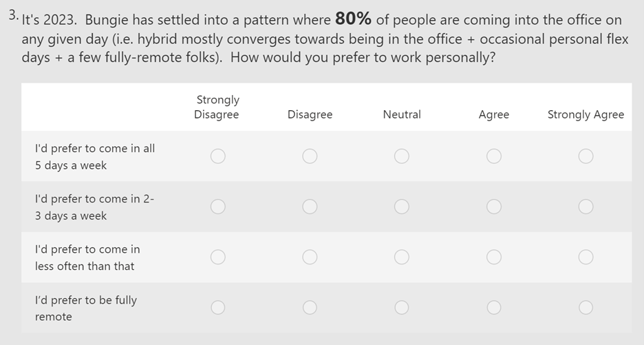Select Strongly Disagree for 5 days a week

tap(217, 156)
